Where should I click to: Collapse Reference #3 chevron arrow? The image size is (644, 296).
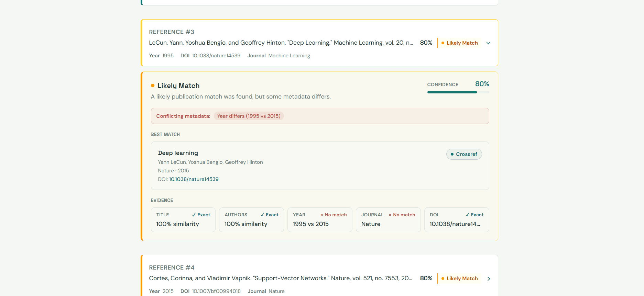tap(488, 43)
